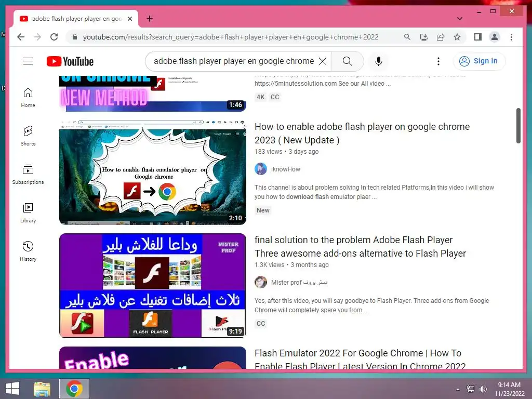Open 'final solution to the problem Adobe Flash Player' video

pos(361,247)
